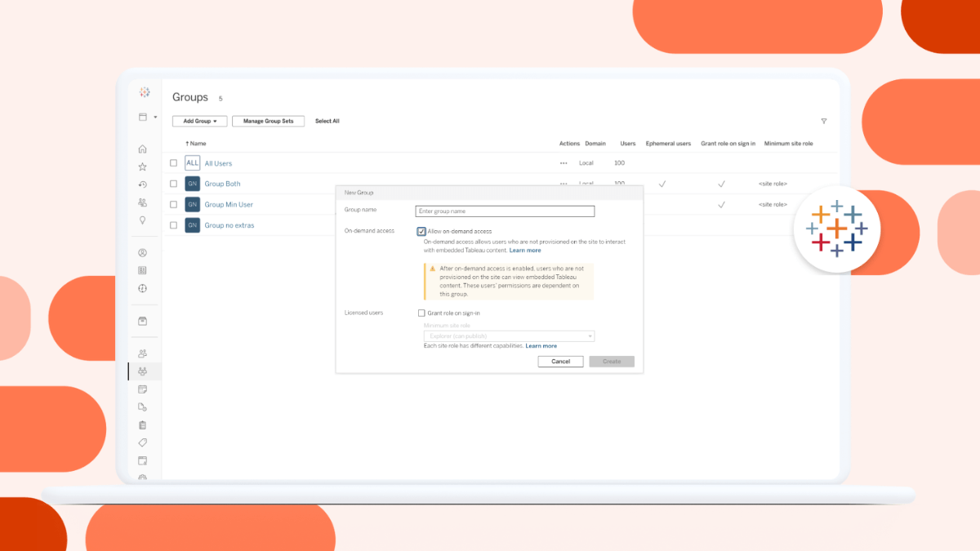Open the Home icon in the sidebar
The width and height of the screenshot is (980, 551).
[x=143, y=149]
